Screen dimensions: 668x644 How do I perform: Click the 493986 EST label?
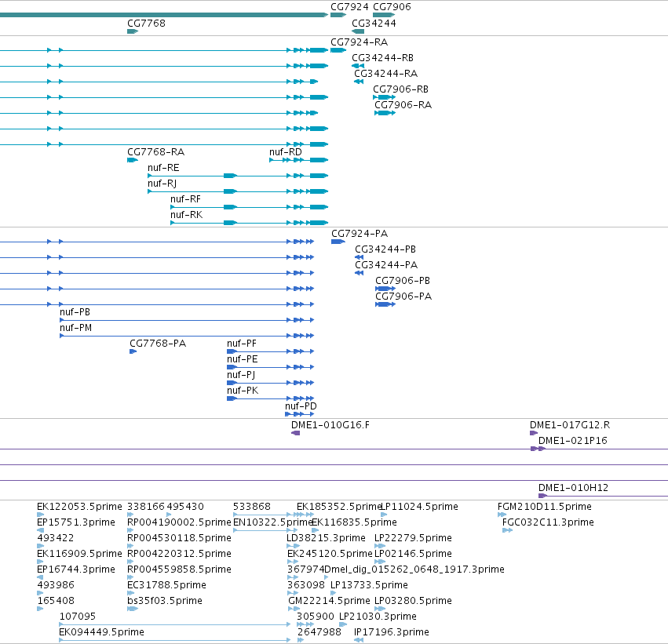56,585
